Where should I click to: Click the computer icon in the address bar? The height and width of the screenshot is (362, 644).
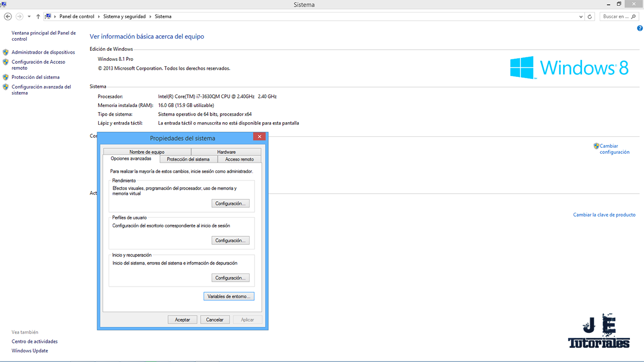(48, 17)
